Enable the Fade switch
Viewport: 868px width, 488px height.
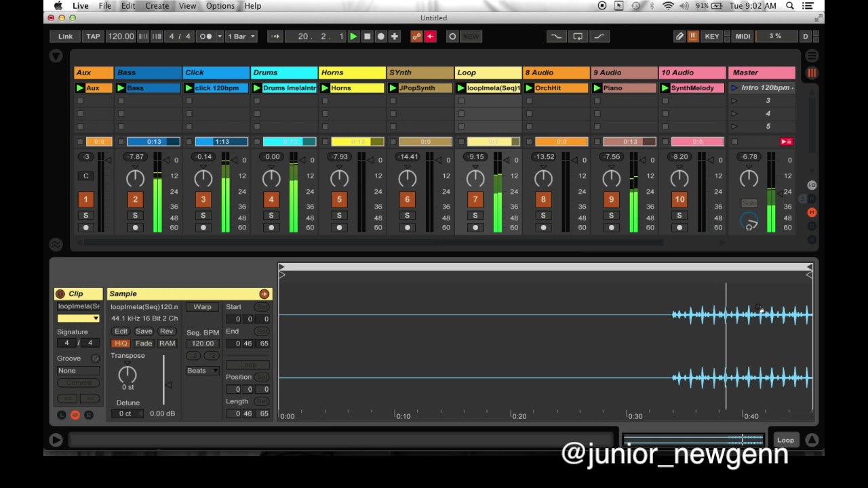(x=144, y=344)
